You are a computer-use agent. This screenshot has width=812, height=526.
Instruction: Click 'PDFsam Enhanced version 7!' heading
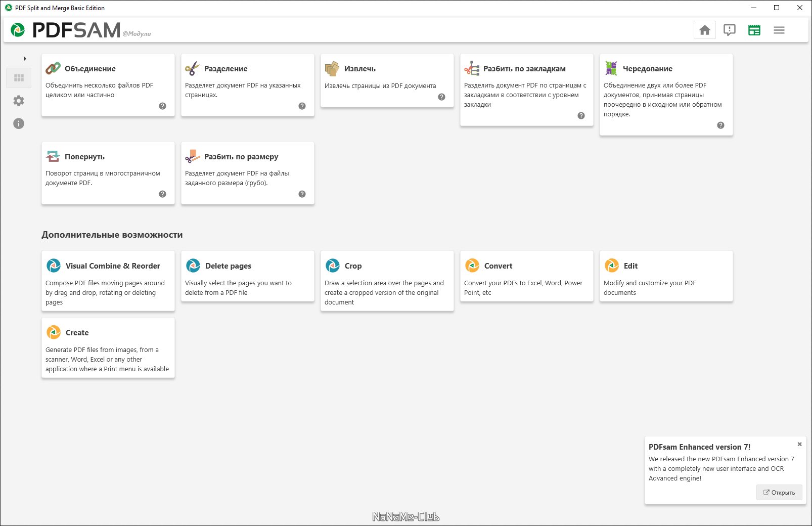click(x=699, y=447)
